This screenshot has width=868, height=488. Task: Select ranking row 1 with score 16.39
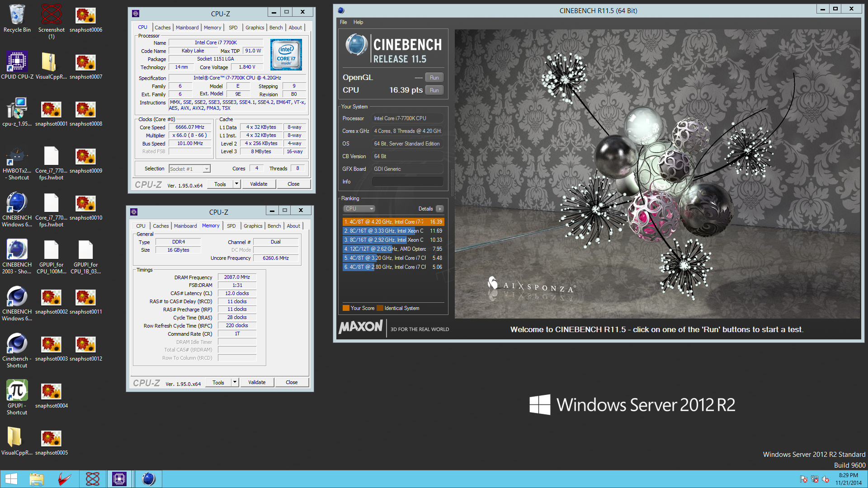point(393,222)
